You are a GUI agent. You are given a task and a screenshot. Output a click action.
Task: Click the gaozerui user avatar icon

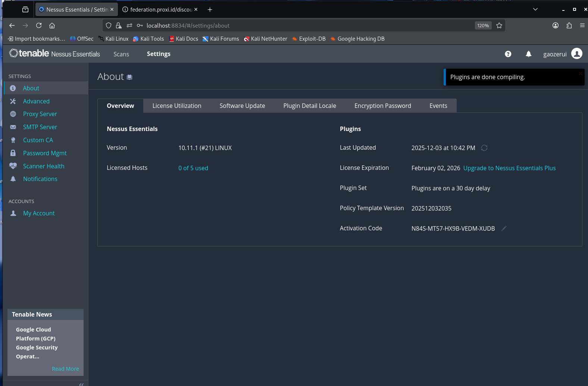(577, 54)
